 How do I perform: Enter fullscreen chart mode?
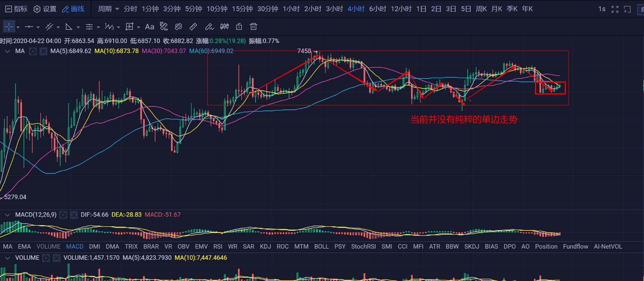pyautogui.click(x=615, y=9)
